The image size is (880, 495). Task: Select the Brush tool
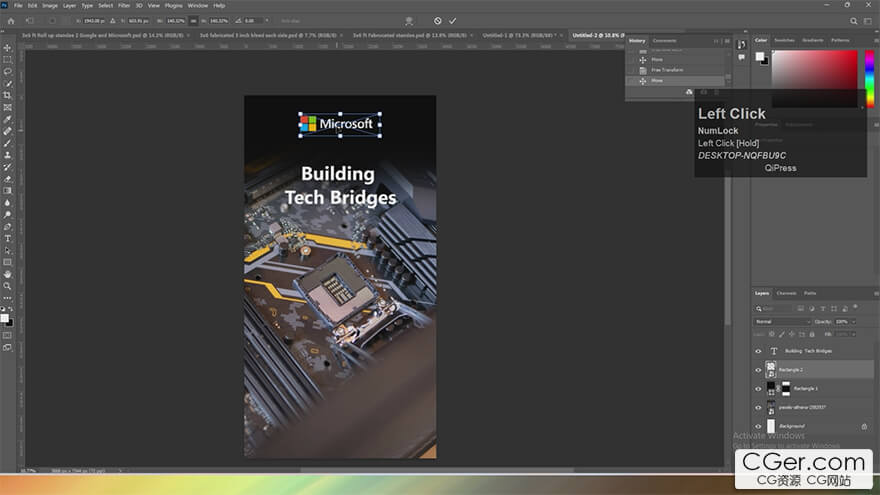7,143
